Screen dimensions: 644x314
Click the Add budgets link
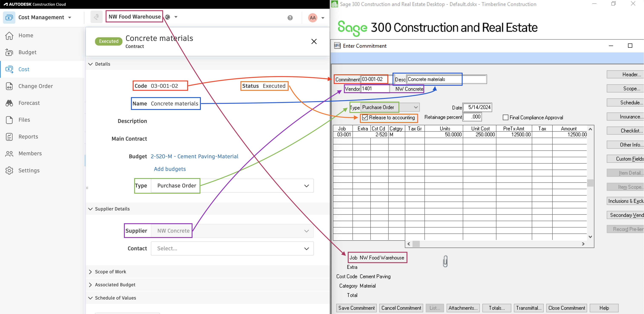(170, 169)
